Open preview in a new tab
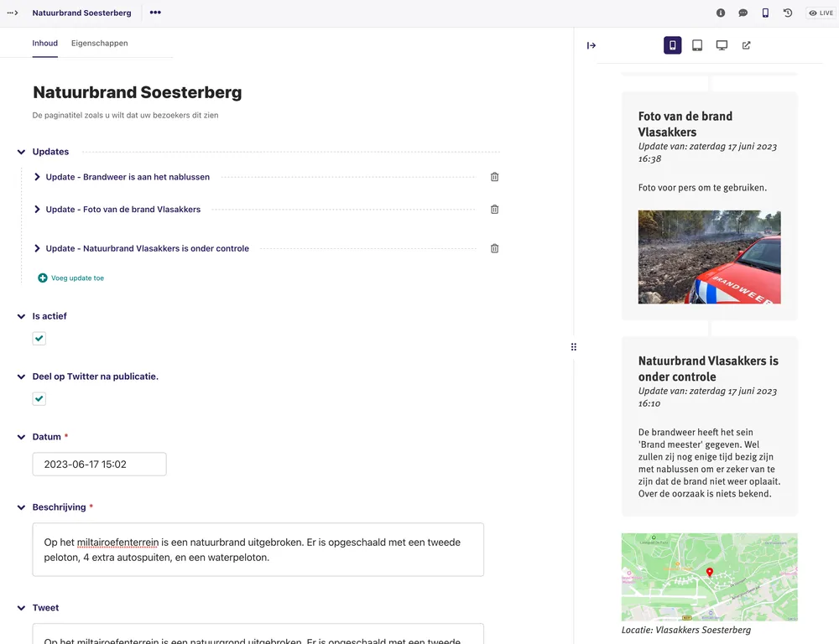Screen dimensions: 839x644 746,45
